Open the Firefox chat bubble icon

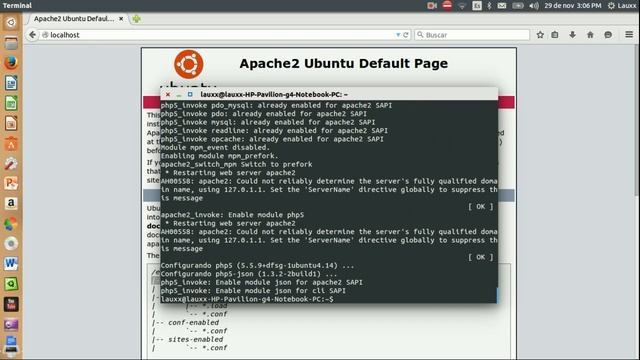point(608,35)
